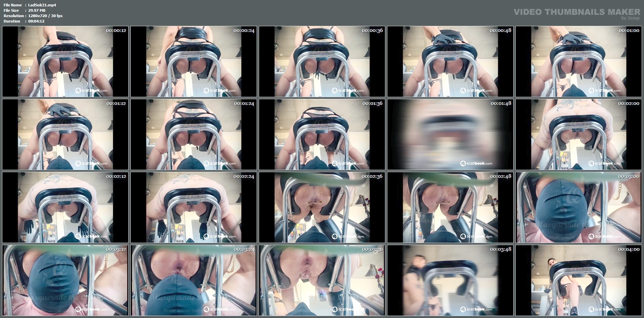
Task: Click the thumbnail timestamped 00:00:12
Action: (x=65, y=62)
